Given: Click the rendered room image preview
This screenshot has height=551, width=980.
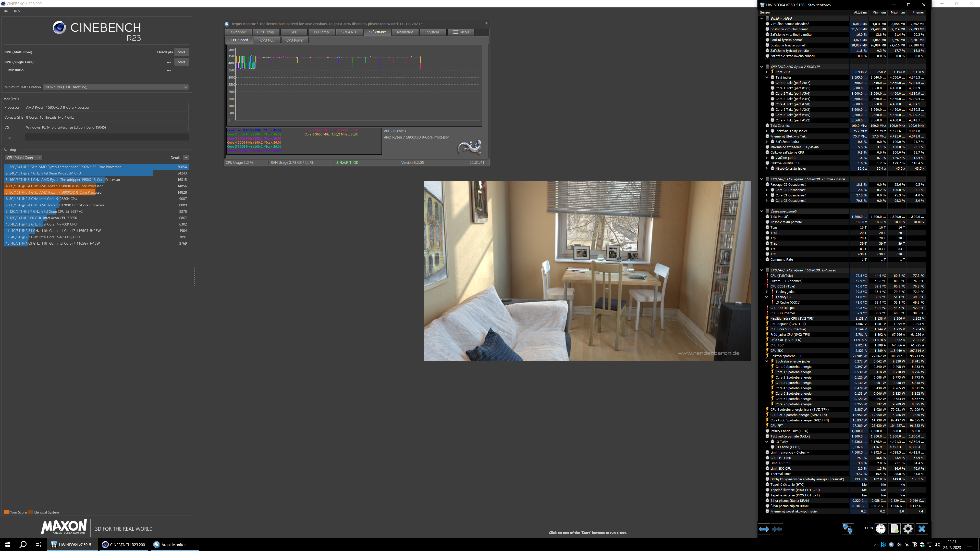Looking at the screenshot, I should (x=587, y=271).
